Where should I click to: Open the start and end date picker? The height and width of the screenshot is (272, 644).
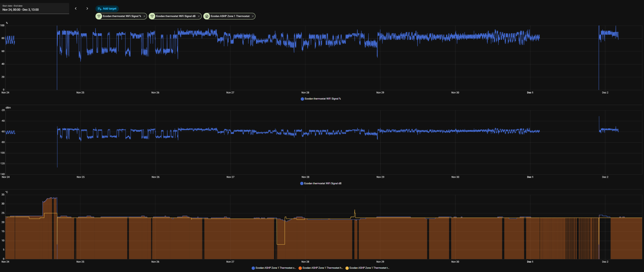coord(34,8)
